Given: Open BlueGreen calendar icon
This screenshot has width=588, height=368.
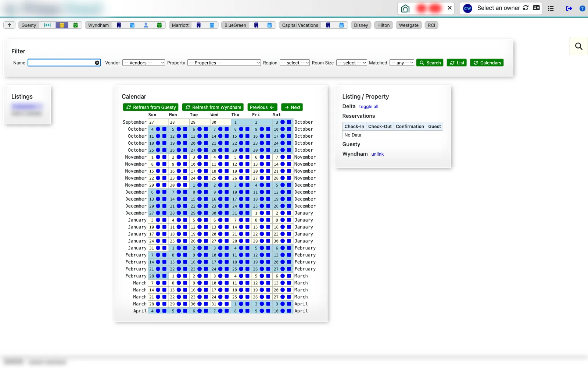Looking at the screenshot, I should coord(269,25).
